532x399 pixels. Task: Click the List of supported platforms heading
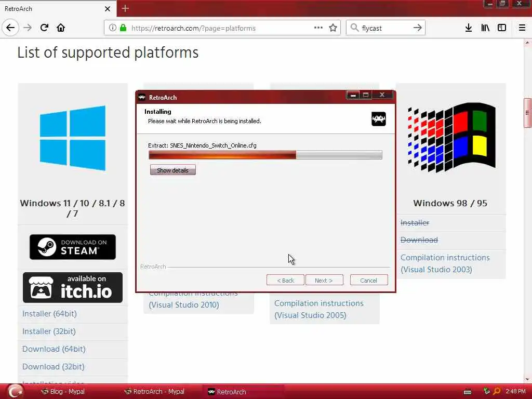[108, 52]
